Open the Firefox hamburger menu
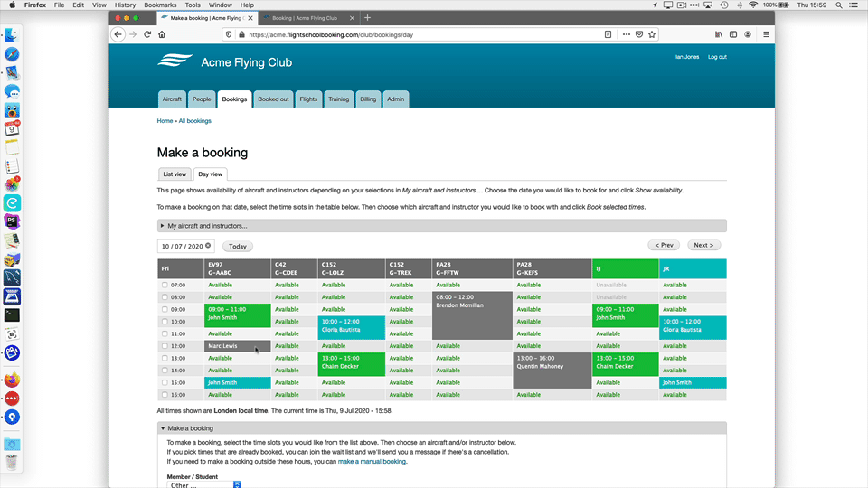This screenshot has width=868, height=488. (766, 34)
